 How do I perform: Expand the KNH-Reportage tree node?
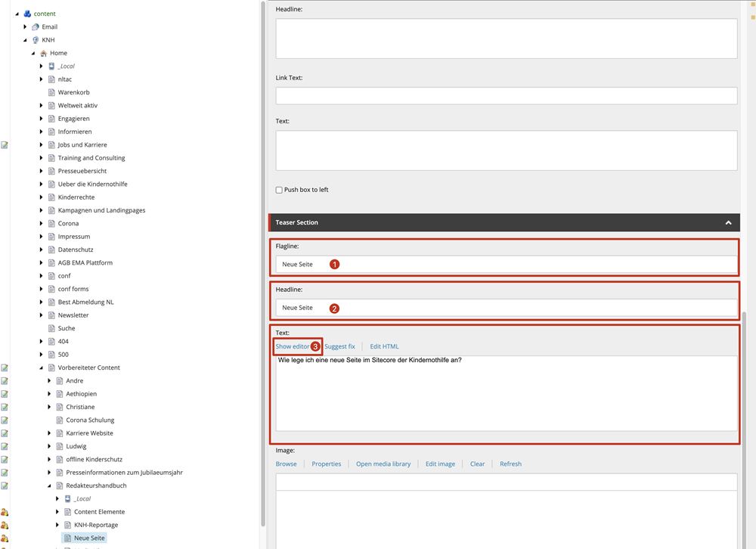click(57, 525)
